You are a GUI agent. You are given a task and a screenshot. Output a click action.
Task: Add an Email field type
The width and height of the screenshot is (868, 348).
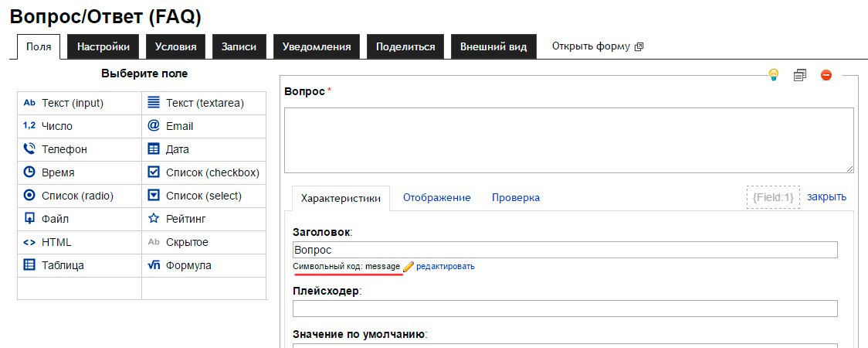179,126
